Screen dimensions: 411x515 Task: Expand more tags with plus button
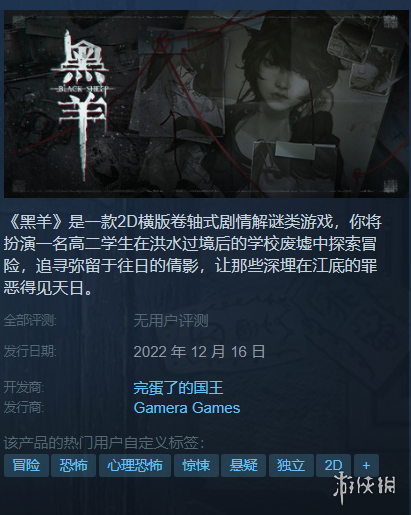pos(366,465)
